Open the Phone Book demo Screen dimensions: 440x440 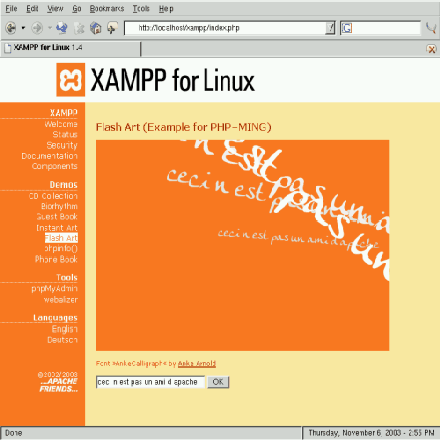(56, 259)
